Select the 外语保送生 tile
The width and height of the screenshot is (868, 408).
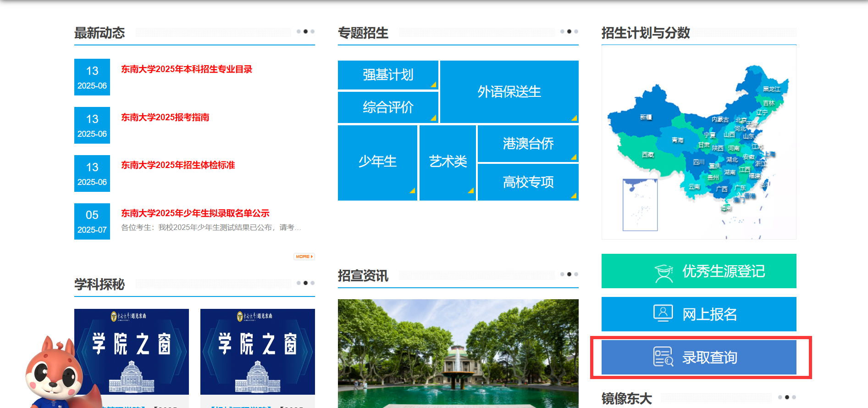click(509, 92)
